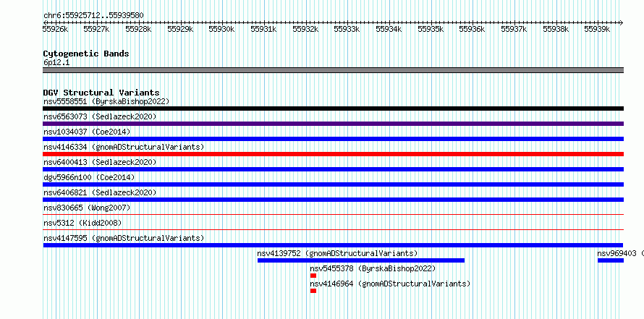This screenshot has height=319, width=644.
Task: Click the 55929k ruler tick label
Action: coord(180,29)
